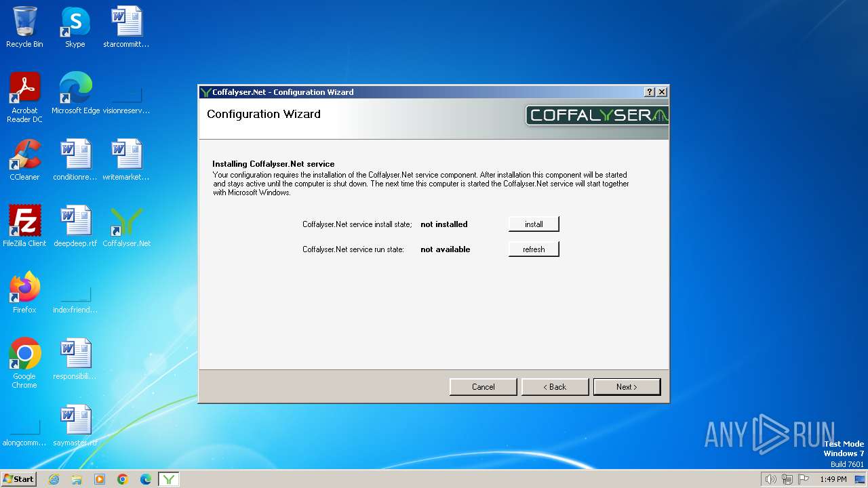Click the 'not available' run state text
The image size is (868, 488).
pos(446,249)
